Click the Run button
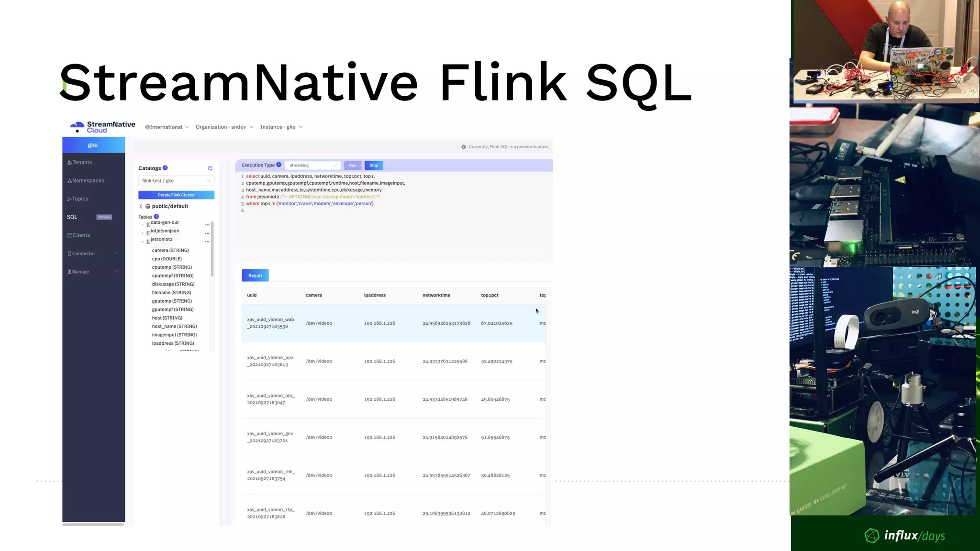Viewport: 980px width, 551px height. [x=353, y=165]
